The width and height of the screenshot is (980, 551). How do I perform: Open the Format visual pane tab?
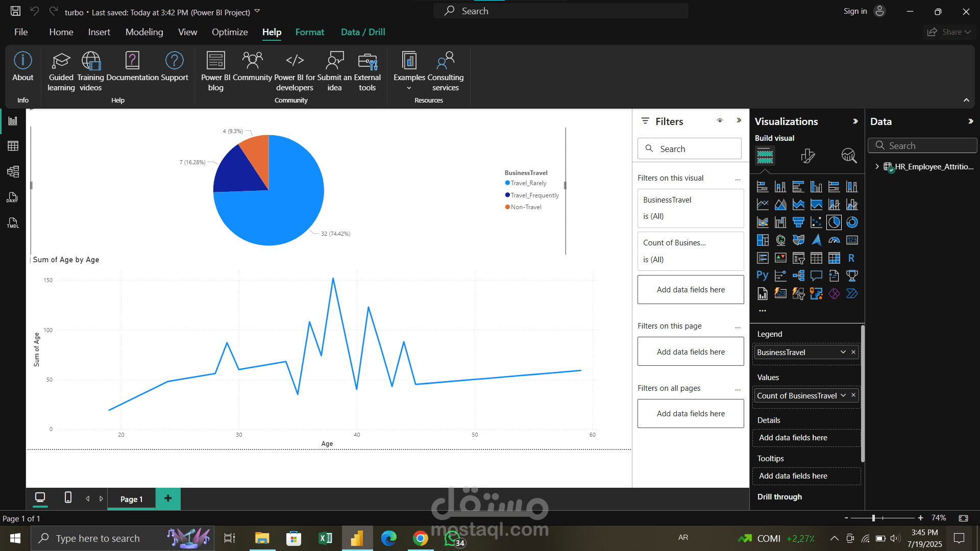807,156
